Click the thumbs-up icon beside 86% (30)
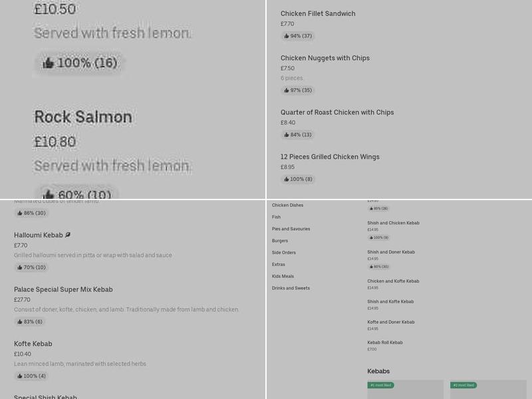Image resolution: width=532 pixels, height=399 pixels. coord(20,213)
